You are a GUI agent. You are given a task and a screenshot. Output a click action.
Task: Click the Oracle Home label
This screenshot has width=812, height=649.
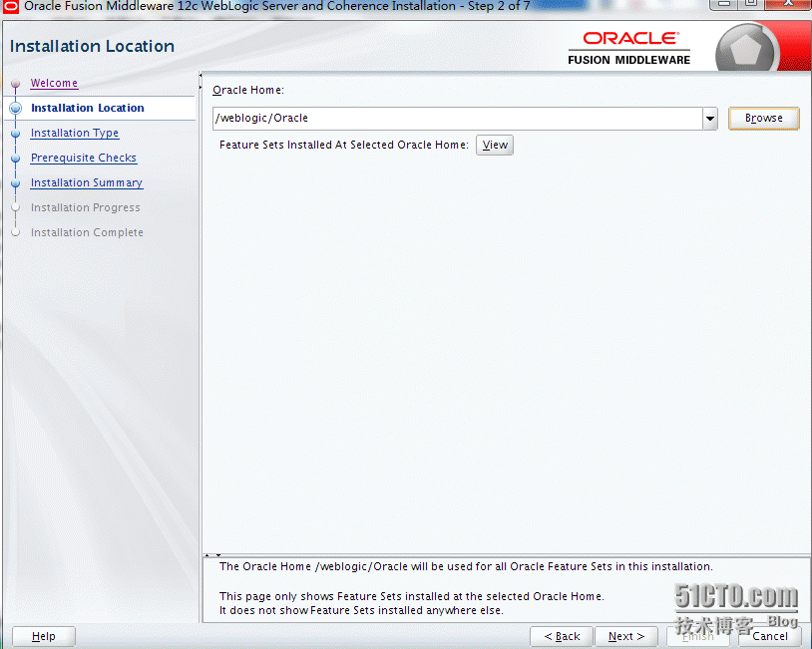248,90
